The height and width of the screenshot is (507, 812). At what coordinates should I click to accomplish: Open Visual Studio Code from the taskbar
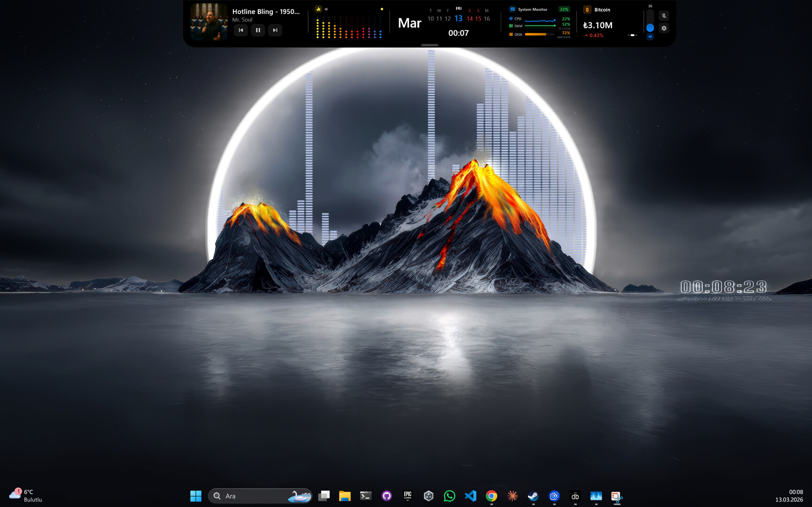(x=470, y=496)
